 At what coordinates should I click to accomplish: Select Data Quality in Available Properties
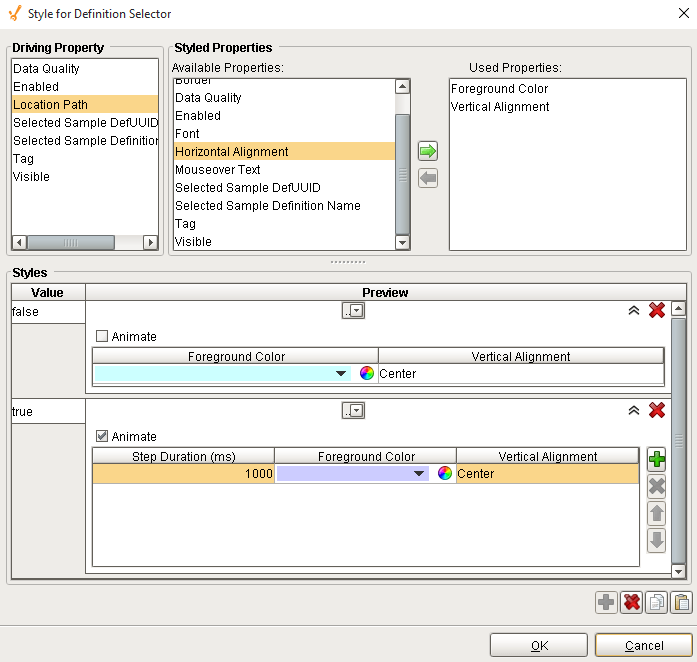(x=284, y=97)
